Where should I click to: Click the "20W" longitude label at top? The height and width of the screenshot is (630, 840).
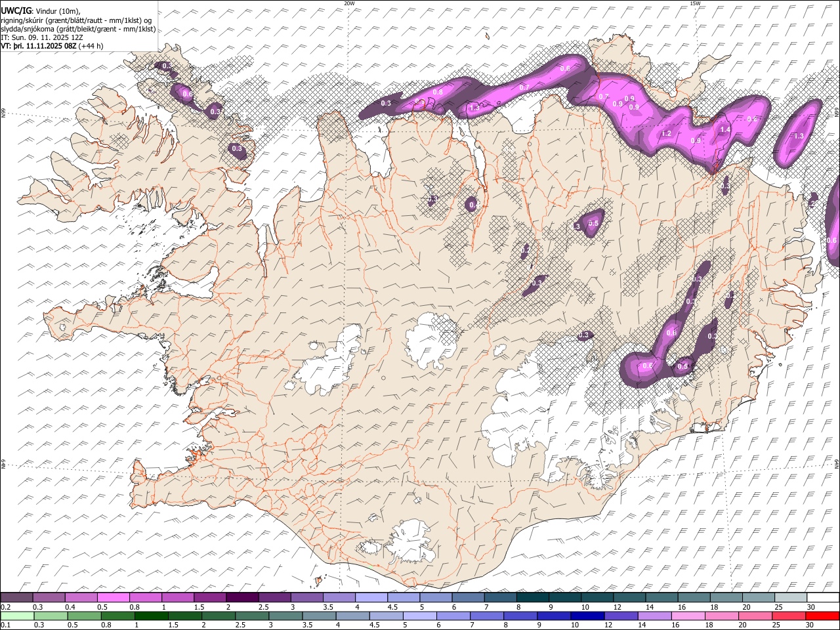pos(350,3)
